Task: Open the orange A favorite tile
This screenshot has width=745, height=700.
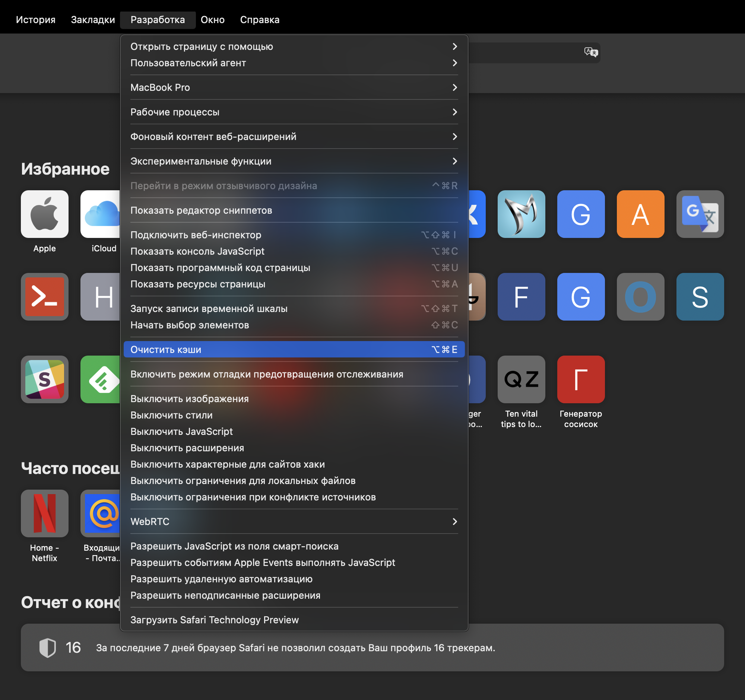Action: pyautogui.click(x=640, y=214)
